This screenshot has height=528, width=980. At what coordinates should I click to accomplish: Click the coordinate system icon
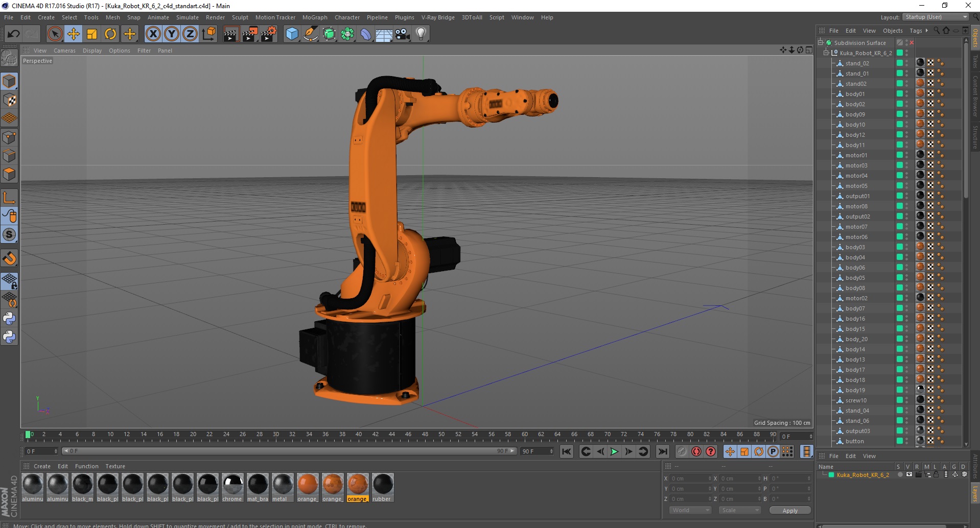click(x=209, y=34)
